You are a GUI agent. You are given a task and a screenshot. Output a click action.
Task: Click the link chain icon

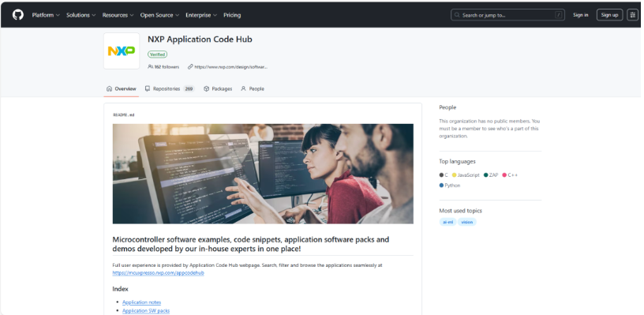[190, 66]
